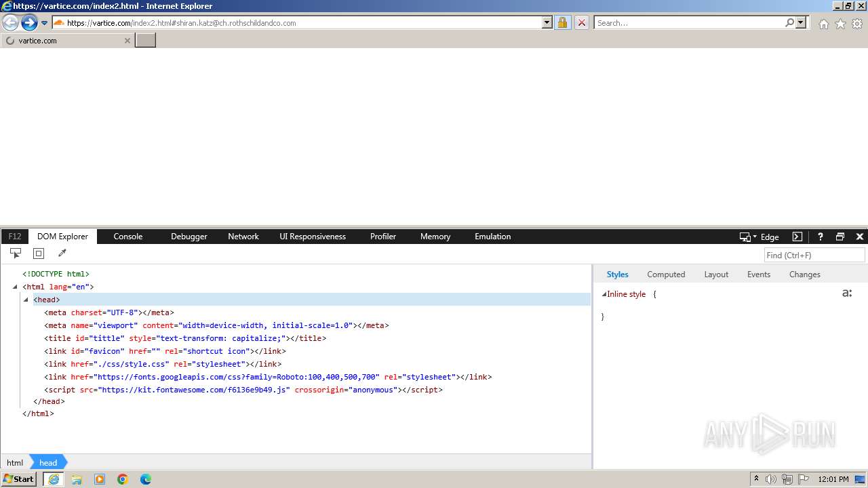Close the vartice.com tab
The height and width of the screenshot is (488, 868).
[x=127, y=41]
